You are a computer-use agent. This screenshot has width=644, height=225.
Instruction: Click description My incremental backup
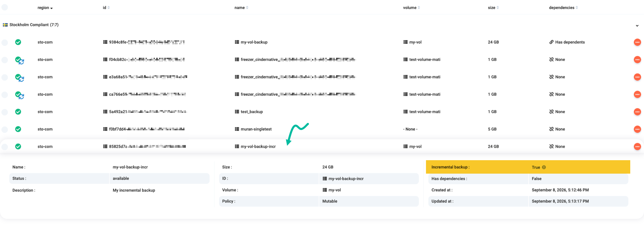pyautogui.click(x=134, y=190)
